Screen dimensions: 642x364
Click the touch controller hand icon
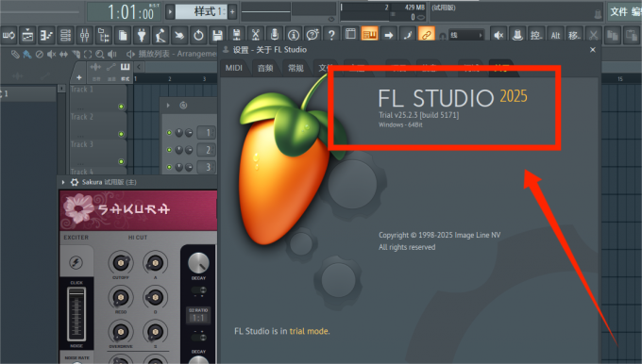[x=179, y=35]
